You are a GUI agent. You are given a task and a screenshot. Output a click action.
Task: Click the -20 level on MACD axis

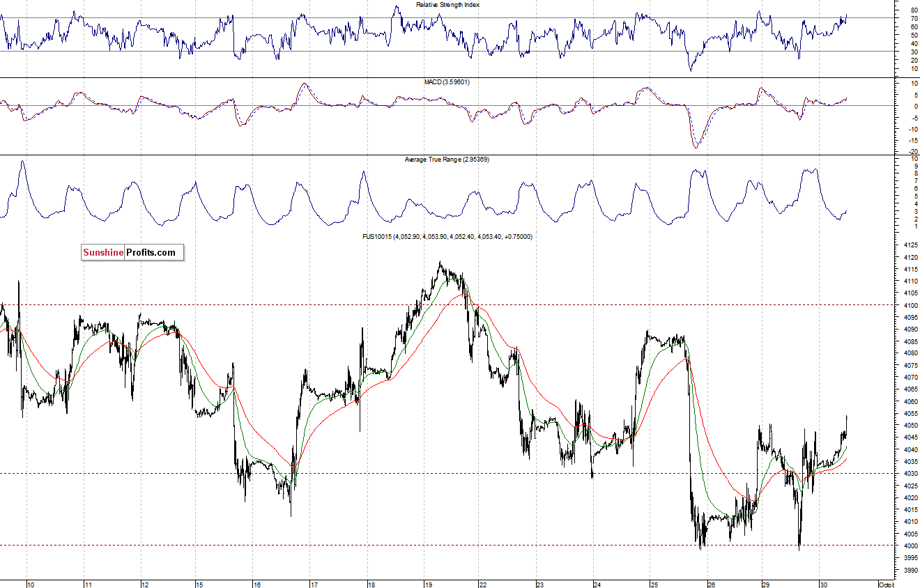913,152
